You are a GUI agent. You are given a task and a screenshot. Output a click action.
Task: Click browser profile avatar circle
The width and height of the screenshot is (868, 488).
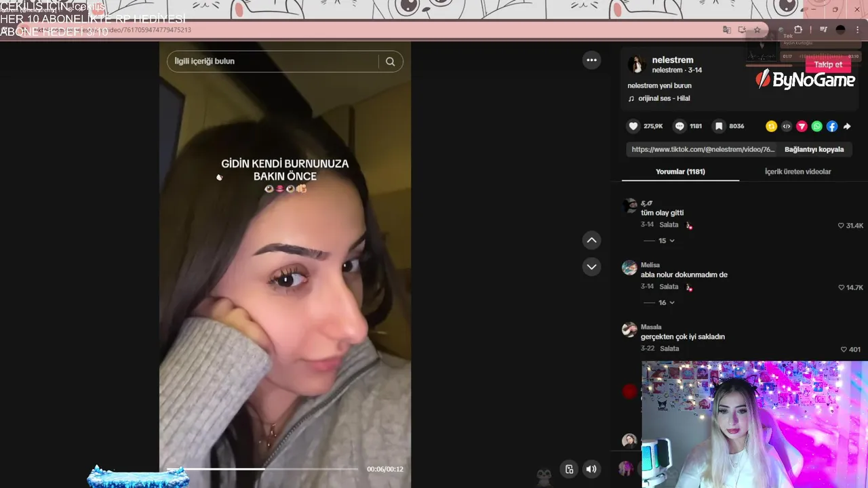click(x=841, y=30)
